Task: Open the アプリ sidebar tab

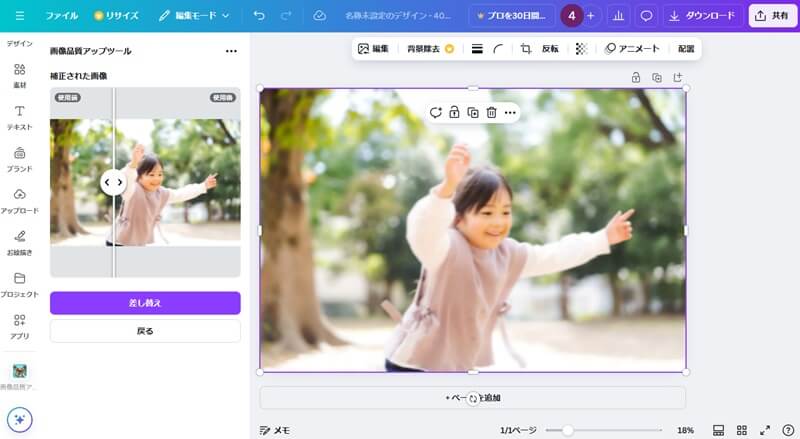Action: pyautogui.click(x=19, y=327)
